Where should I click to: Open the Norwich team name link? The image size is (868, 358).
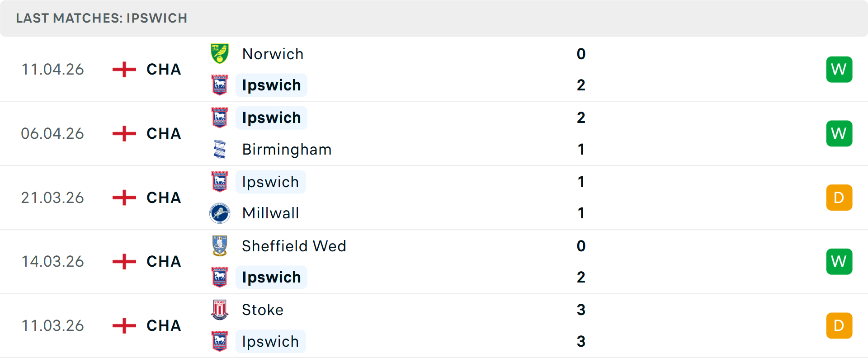pos(273,54)
